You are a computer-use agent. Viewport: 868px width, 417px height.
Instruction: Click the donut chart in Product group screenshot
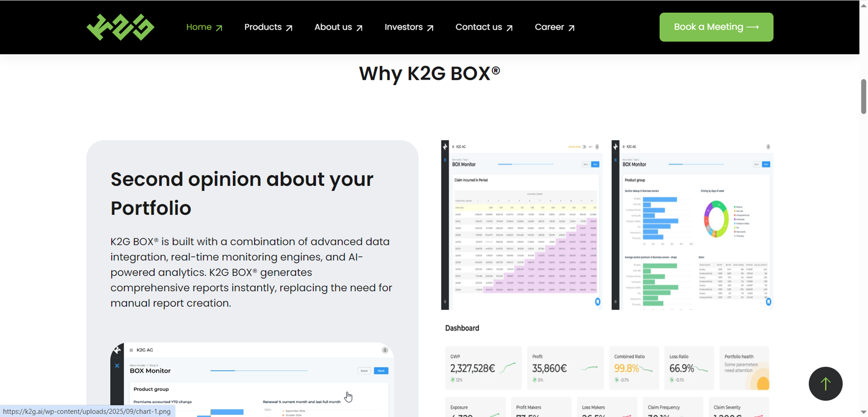[x=716, y=219]
